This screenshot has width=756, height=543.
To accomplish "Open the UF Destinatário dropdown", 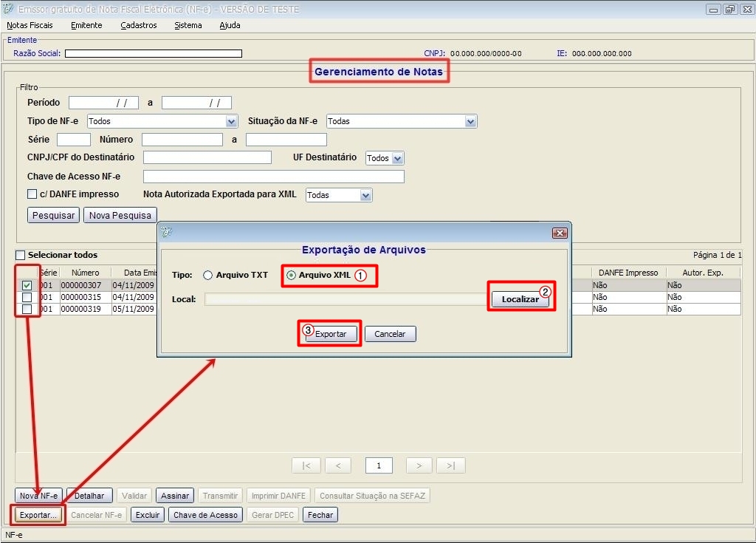I will tap(398, 158).
